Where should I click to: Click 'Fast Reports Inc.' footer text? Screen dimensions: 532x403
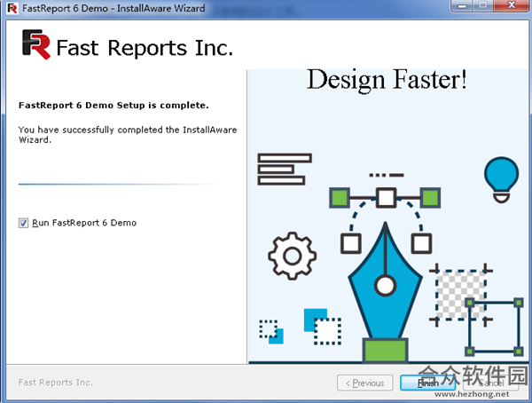coord(56,383)
